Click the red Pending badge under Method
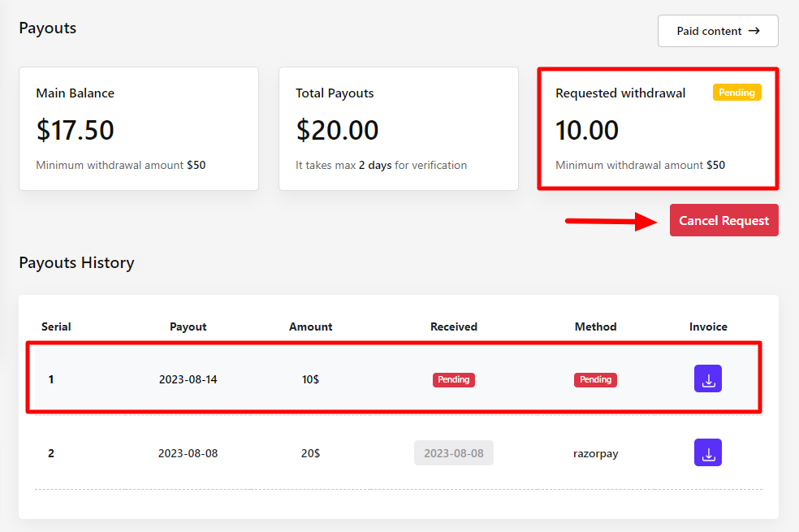Screen dimensions: 799x532 pos(595,379)
